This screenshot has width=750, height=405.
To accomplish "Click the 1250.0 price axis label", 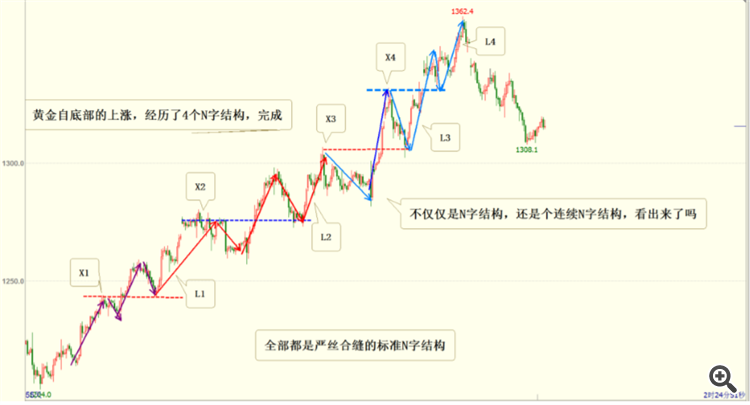I will click(x=12, y=281).
